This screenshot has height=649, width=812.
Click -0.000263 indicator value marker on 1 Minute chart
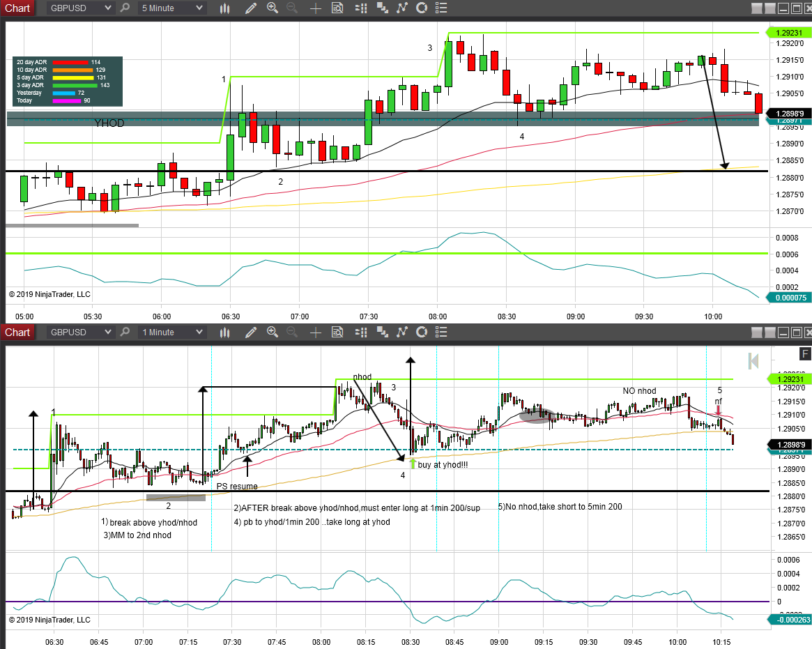pos(790,620)
